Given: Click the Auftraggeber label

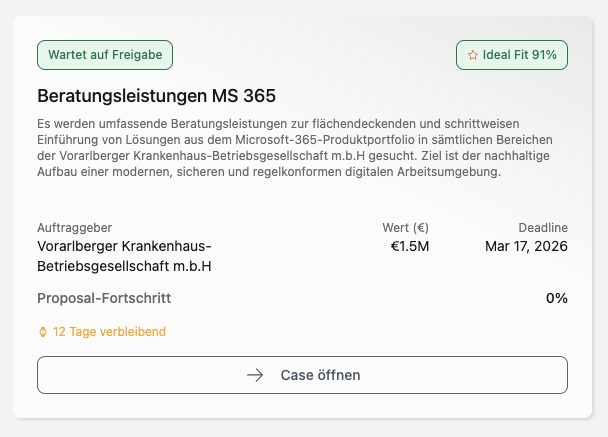Looking at the screenshot, I should point(74,228).
